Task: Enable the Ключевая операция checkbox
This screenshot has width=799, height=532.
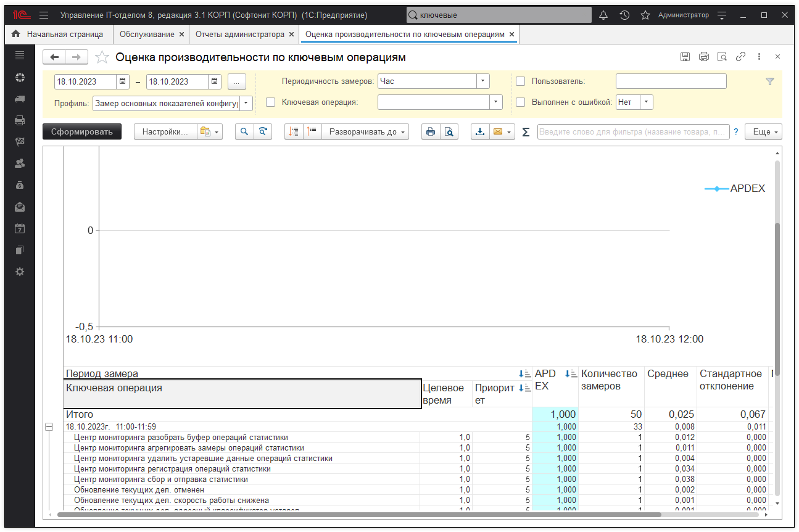Action: point(270,102)
